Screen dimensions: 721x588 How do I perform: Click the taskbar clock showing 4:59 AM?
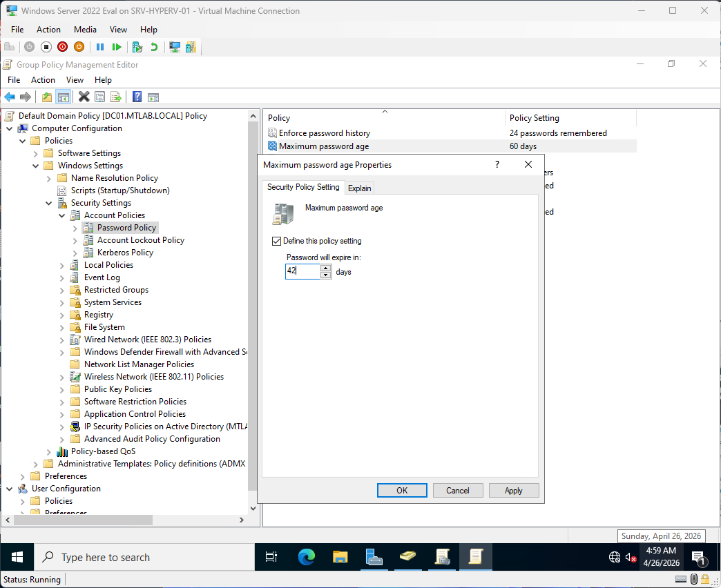pyautogui.click(x=661, y=557)
